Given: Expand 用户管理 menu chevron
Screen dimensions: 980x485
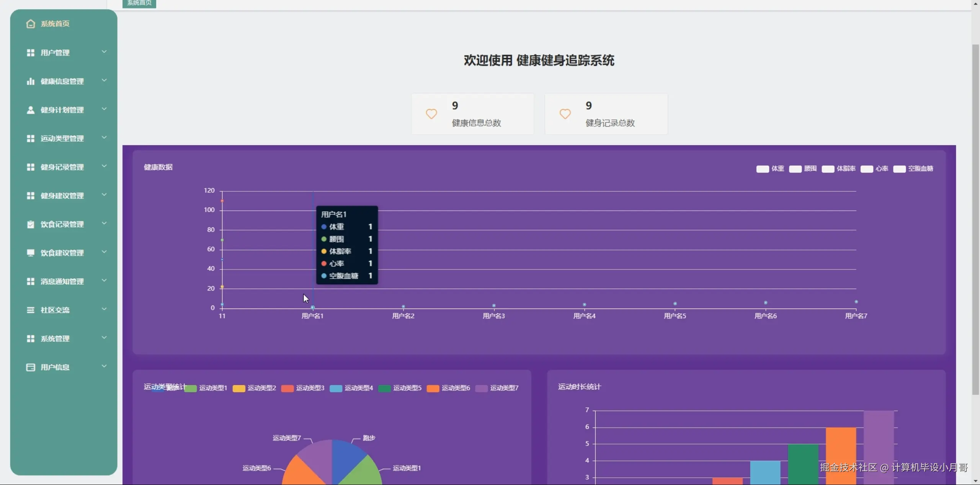Looking at the screenshot, I should [x=104, y=52].
